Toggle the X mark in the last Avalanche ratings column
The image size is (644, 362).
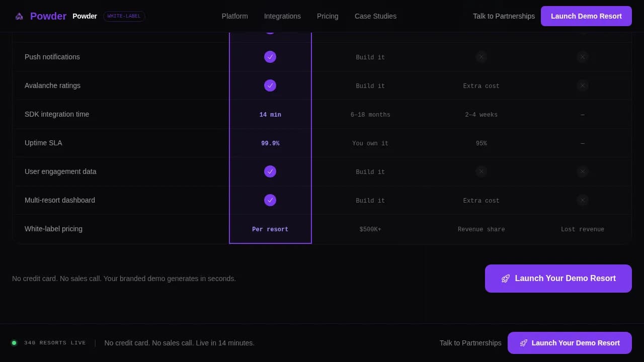(582, 85)
